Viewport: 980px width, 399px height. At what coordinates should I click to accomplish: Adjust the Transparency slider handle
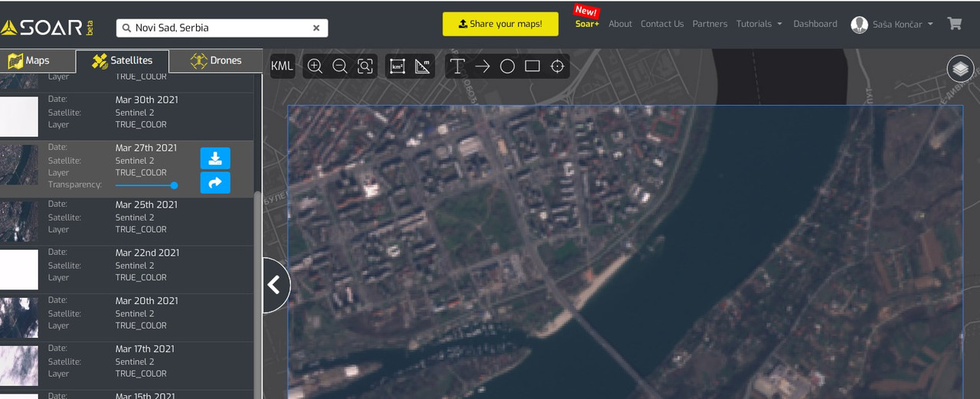[174, 185]
